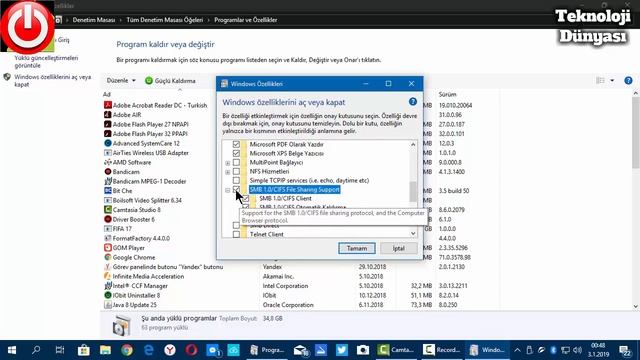
Task: Open Yandex browser from taskbar
Action: [170, 350]
